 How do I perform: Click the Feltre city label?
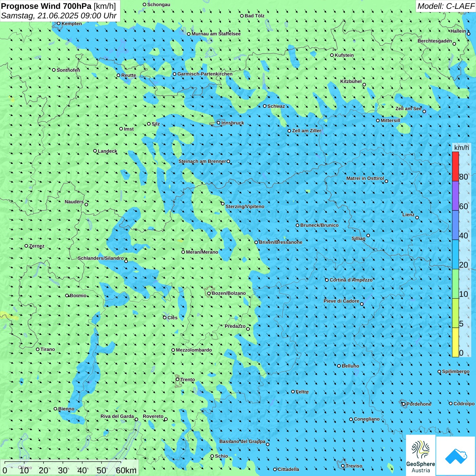pyautogui.click(x=302, y=392)
